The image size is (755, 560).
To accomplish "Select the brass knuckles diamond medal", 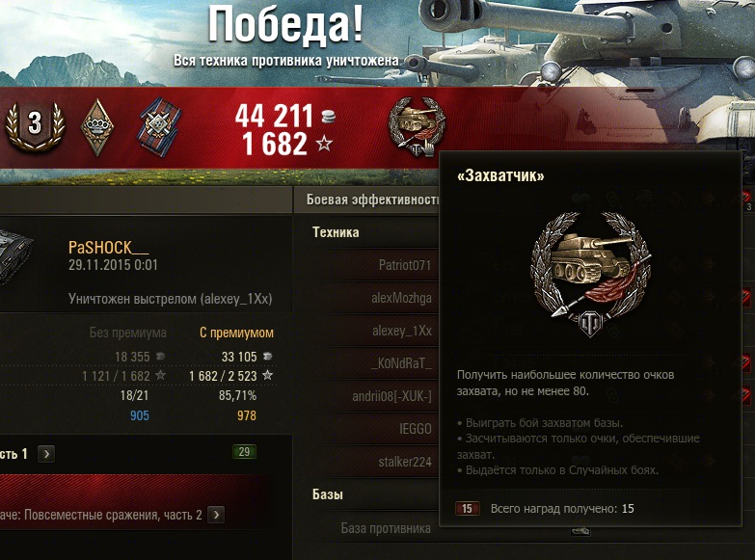I will click(x=97, y=127).
